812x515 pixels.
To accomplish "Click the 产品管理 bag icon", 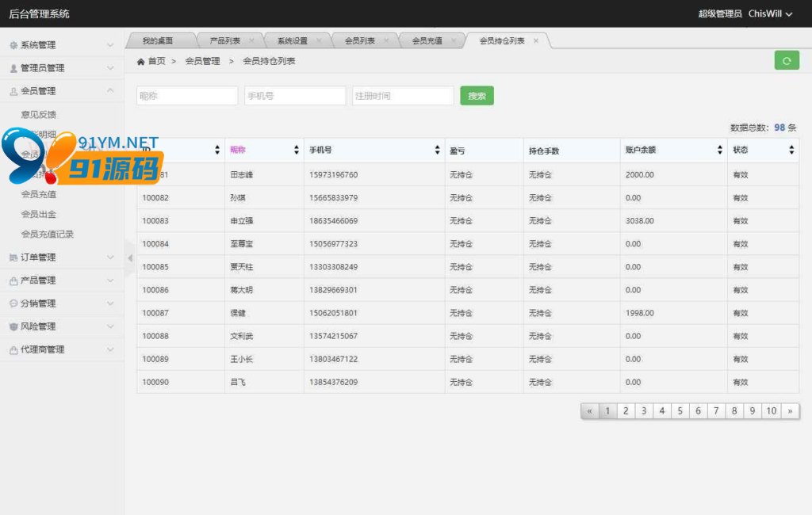I will coord(13,280).
